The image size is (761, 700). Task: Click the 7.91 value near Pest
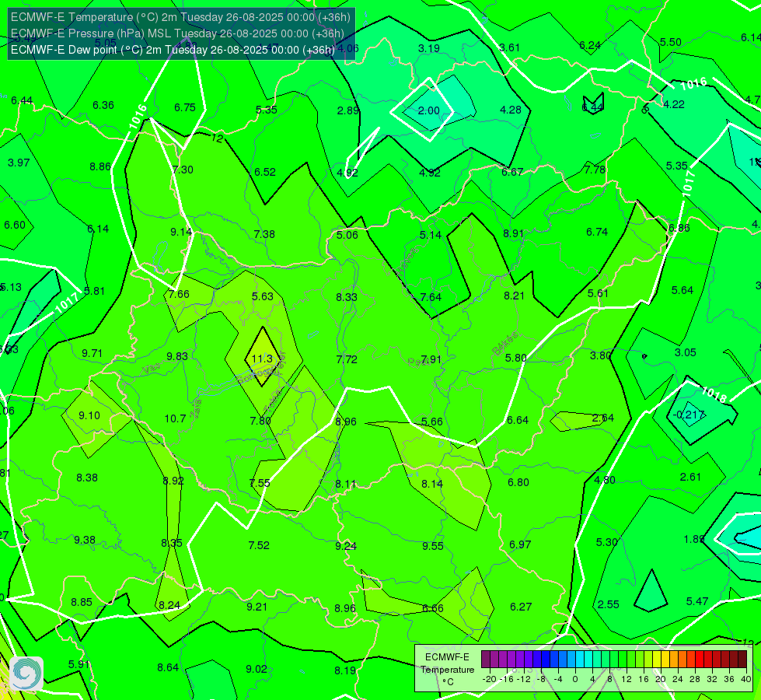click(431, 359)
